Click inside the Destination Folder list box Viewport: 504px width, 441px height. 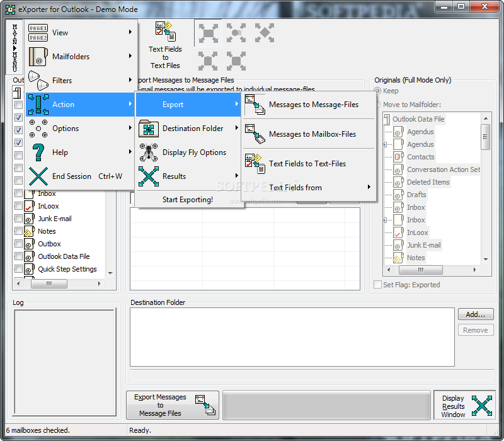(x=292, y=337)
